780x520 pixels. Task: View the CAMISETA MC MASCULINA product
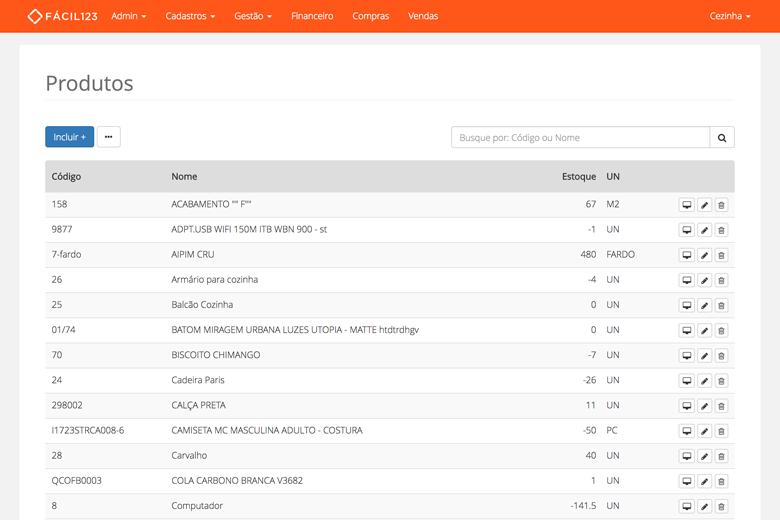click(686, 431)
